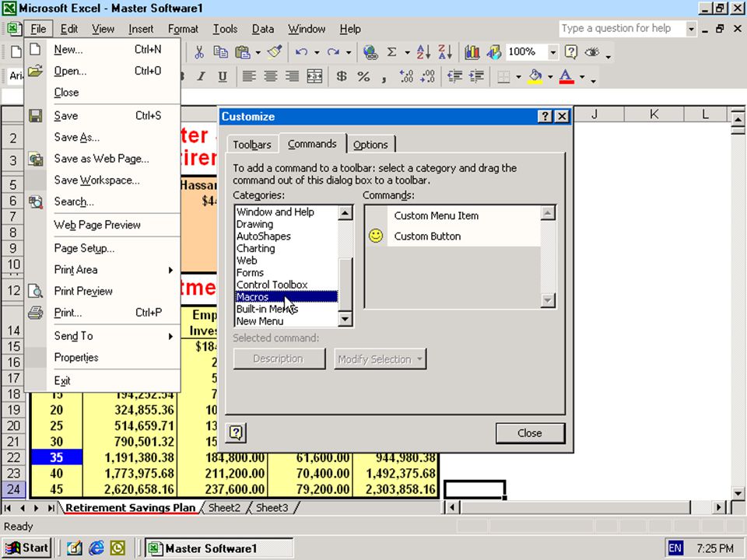Open the Zoom 100% dropdown
This screenshot has height=560, width=747.
point(552,52)
